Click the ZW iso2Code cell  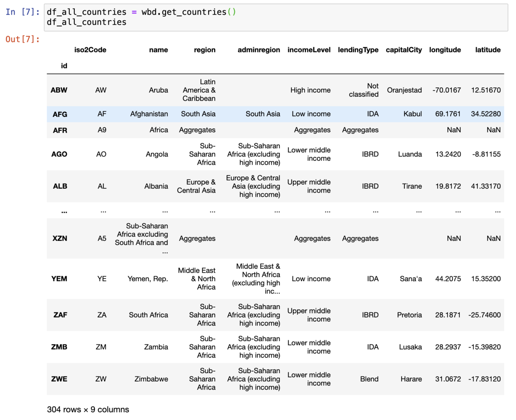(x=101, y=379)
